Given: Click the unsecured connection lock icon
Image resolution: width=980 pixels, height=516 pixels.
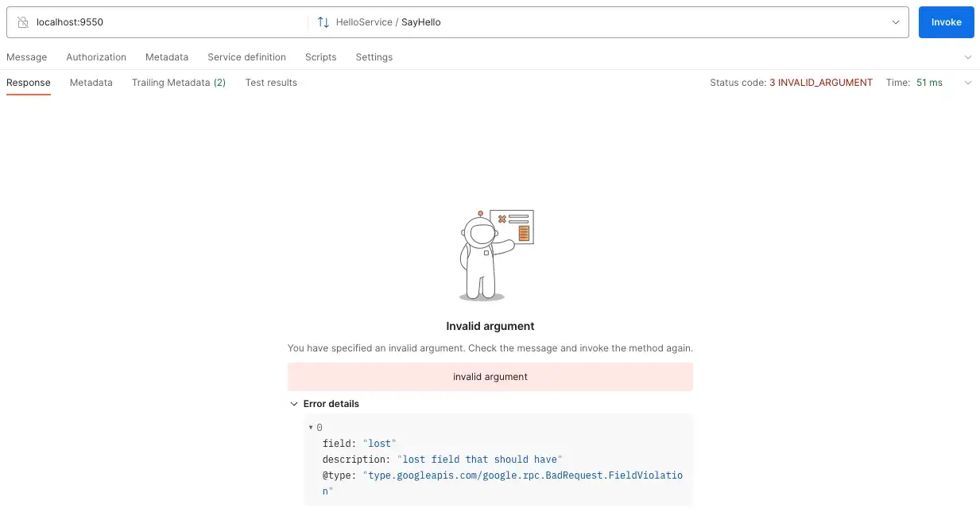Looking at the screenshot, I should [x=23, y=22].
